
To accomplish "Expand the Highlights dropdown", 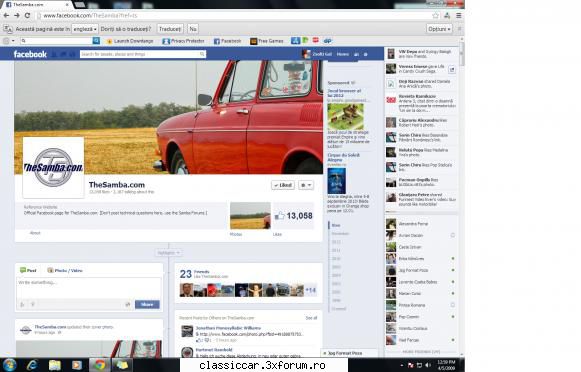I will [169, 253].
